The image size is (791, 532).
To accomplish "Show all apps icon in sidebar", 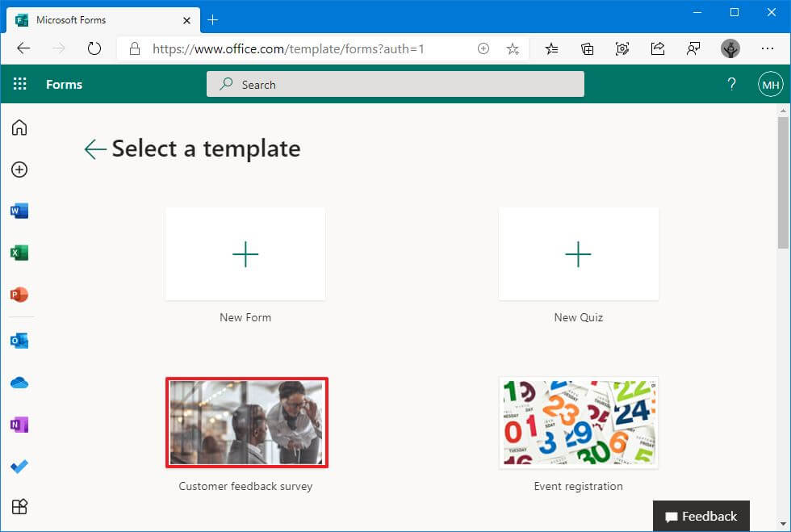I will 19,507.
